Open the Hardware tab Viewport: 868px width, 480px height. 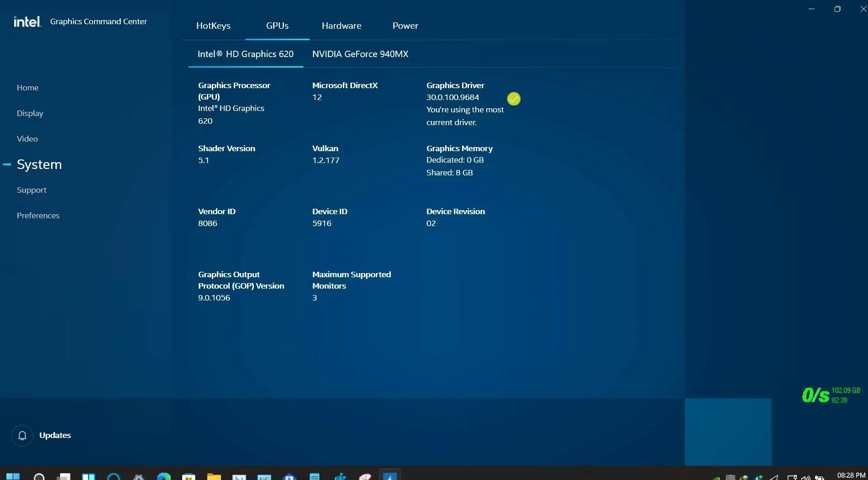click(342, 26)
